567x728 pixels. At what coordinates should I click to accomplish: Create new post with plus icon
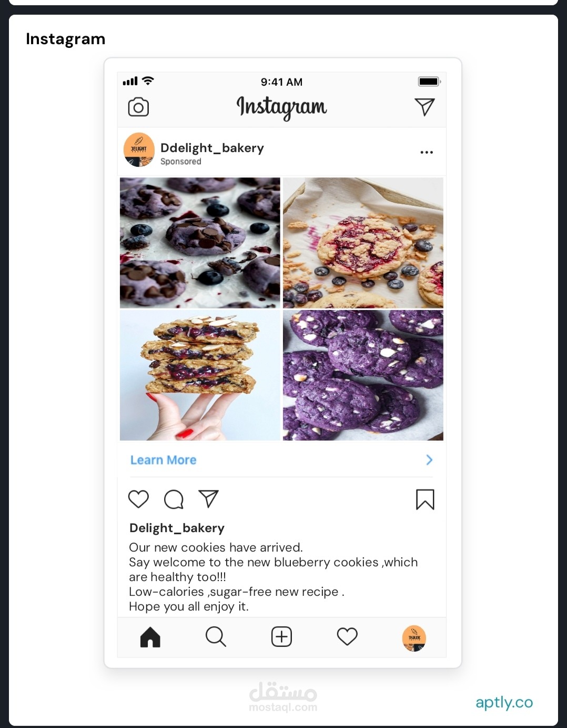point(281,636)
